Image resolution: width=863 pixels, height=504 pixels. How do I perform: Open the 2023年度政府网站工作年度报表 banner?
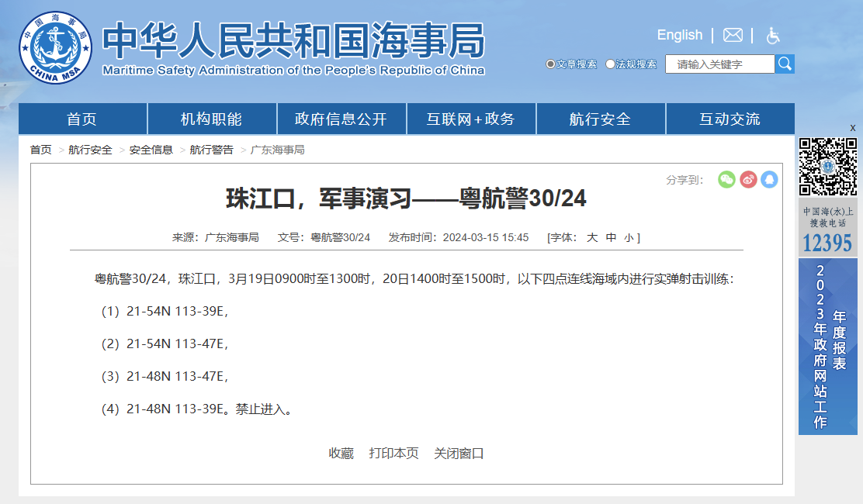tap(828, 347)
